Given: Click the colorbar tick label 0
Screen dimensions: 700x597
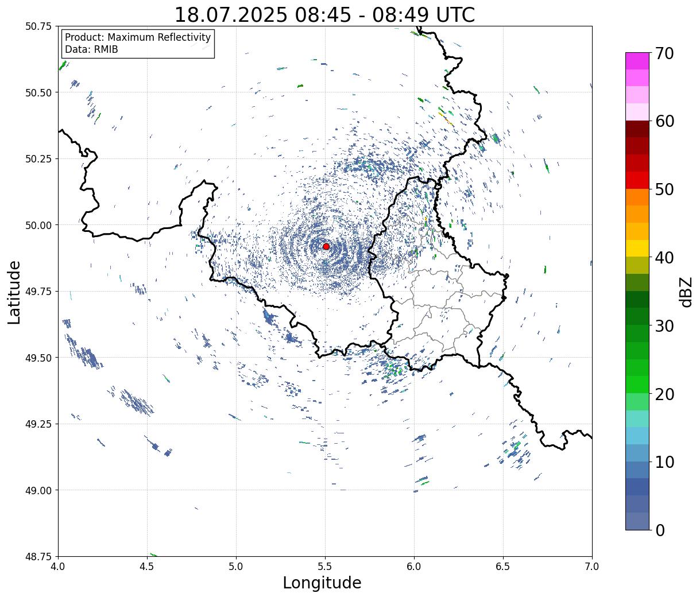Looking at the screenshot, I should (659, 530).
